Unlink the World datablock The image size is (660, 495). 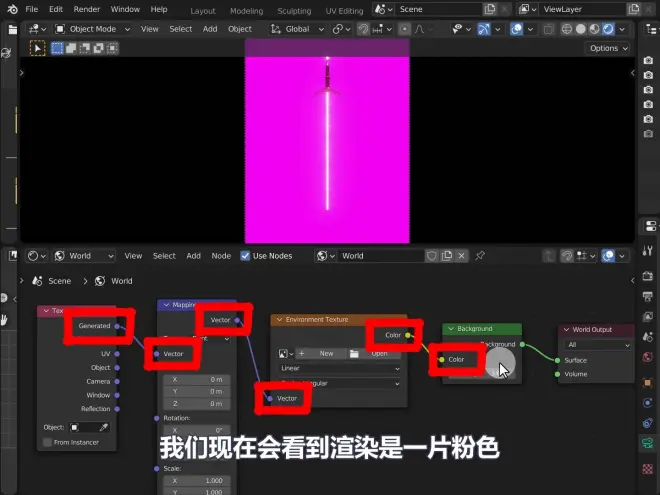click(x=462, y=256)
